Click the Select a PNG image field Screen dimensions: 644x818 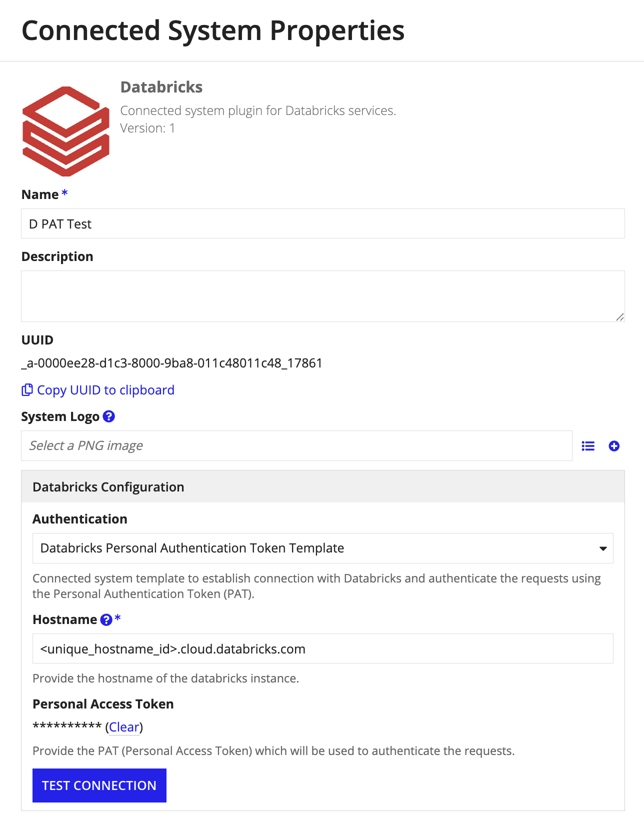(x=296, y=445)
